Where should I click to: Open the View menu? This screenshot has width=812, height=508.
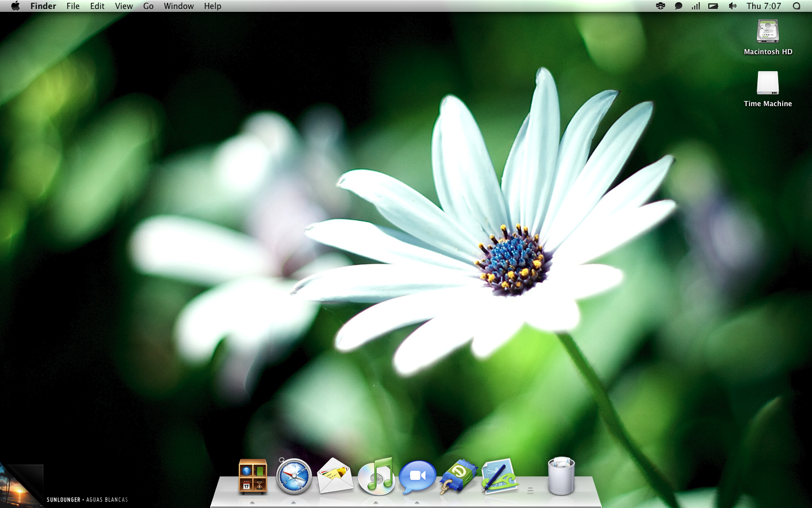tap(123, 6)
